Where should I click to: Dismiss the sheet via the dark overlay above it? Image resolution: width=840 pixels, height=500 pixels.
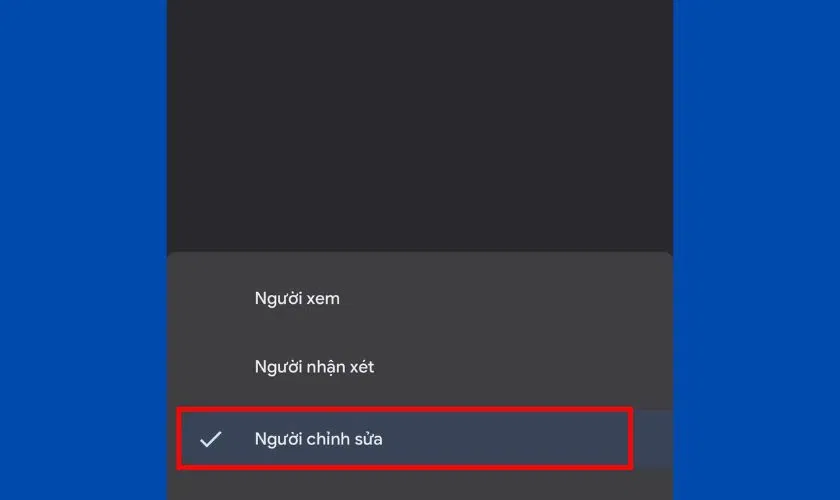[x=420, y=126]
